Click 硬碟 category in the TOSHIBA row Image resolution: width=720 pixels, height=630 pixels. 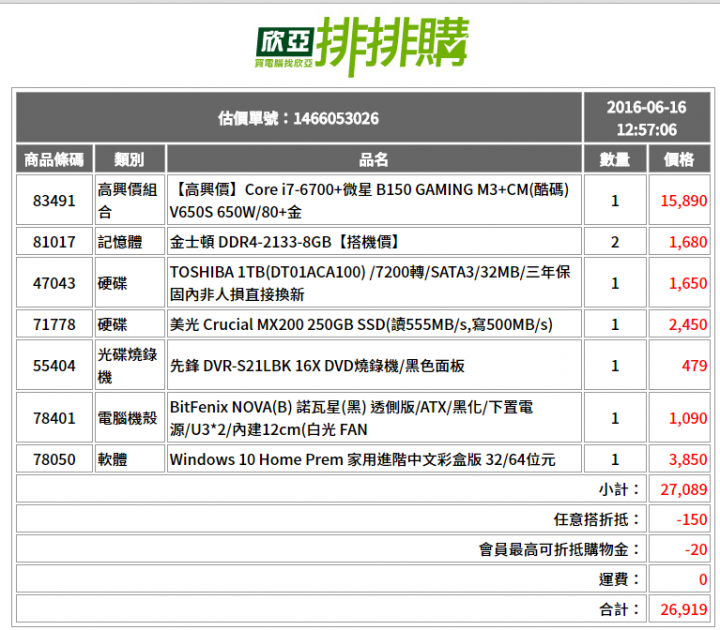click(112, 283)
